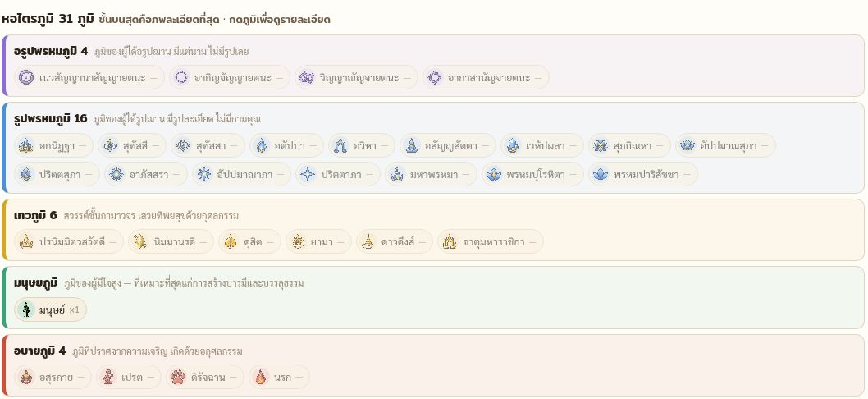Click the นรก flame icon

[x=261, y=378]
